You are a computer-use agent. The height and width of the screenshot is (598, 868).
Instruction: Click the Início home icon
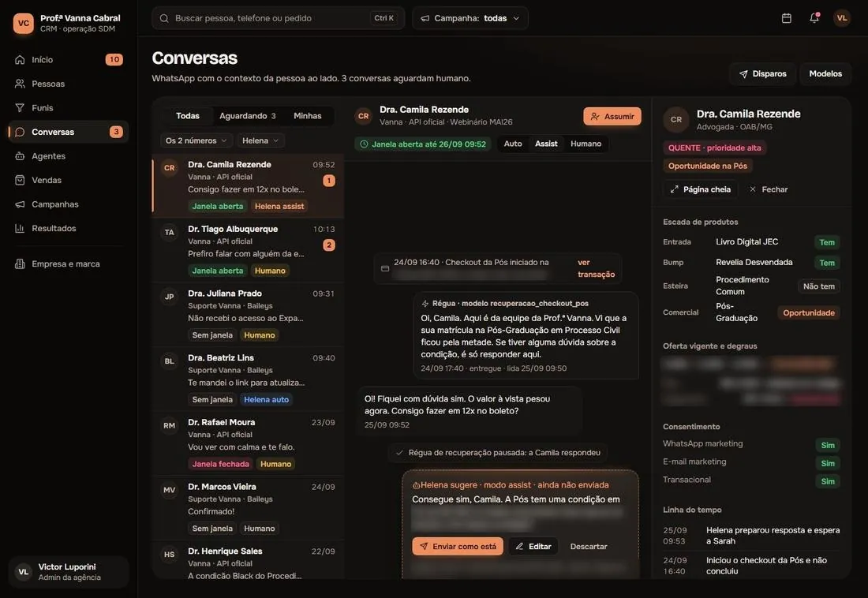[20, 60]
